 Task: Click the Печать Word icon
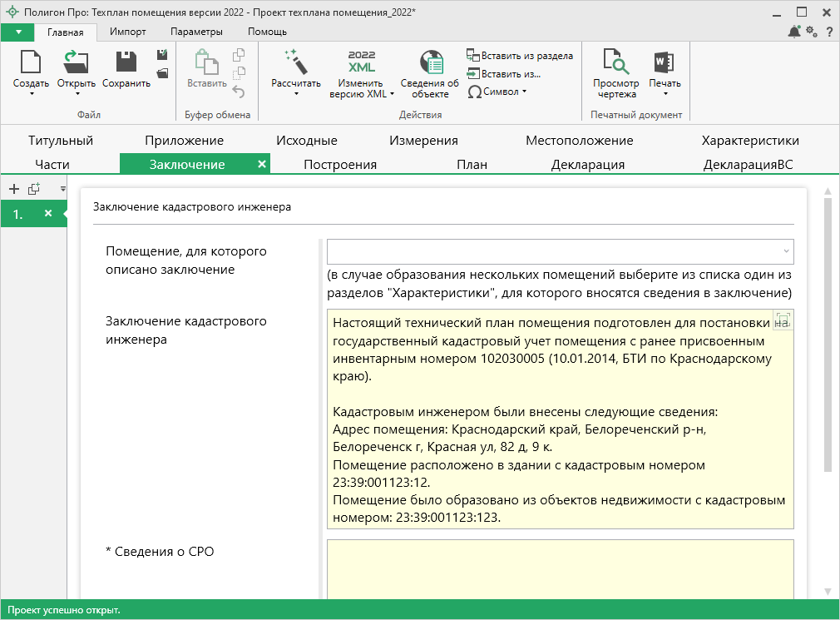click(664, 63)
